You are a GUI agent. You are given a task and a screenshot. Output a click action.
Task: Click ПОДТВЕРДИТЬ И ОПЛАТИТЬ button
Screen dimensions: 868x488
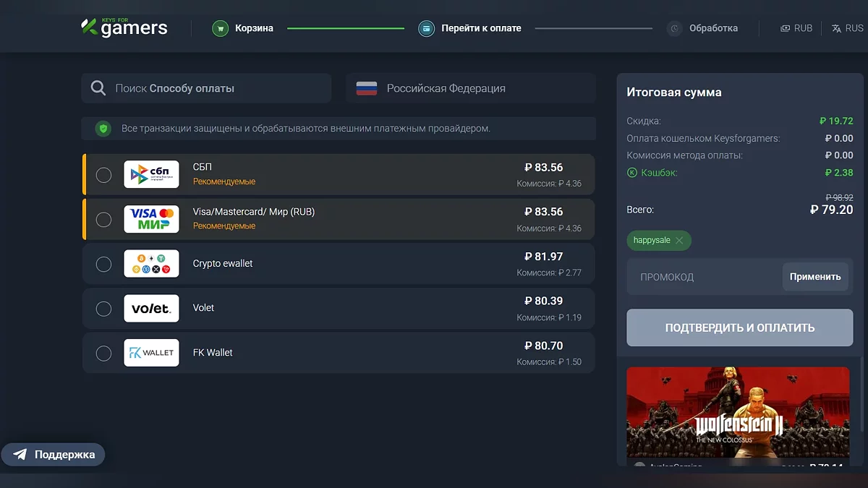(x=740, y=328)
